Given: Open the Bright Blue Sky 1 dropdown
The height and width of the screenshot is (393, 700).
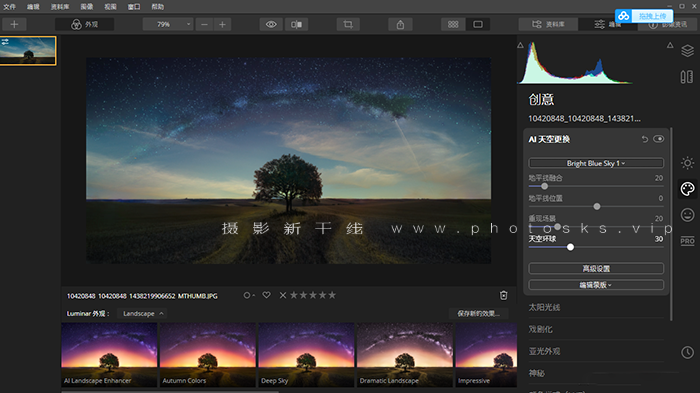Looking at the screenshot, I should pos(596,163).
